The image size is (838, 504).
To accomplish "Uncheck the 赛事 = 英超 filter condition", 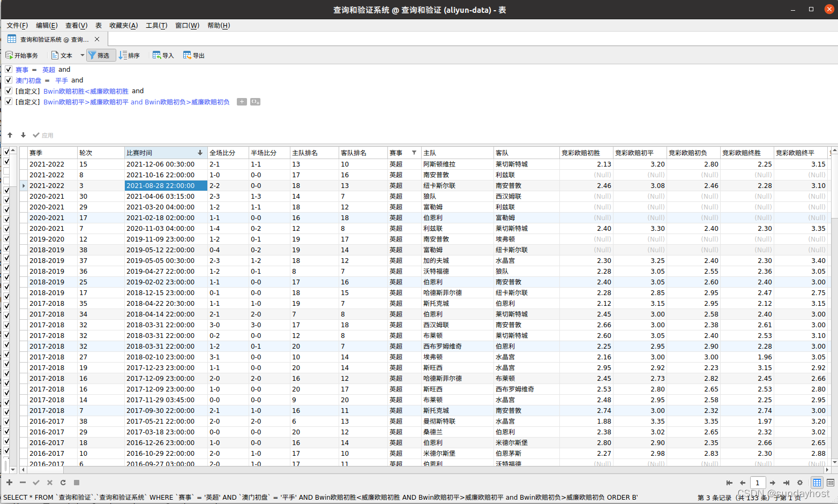I will (9, 70).
